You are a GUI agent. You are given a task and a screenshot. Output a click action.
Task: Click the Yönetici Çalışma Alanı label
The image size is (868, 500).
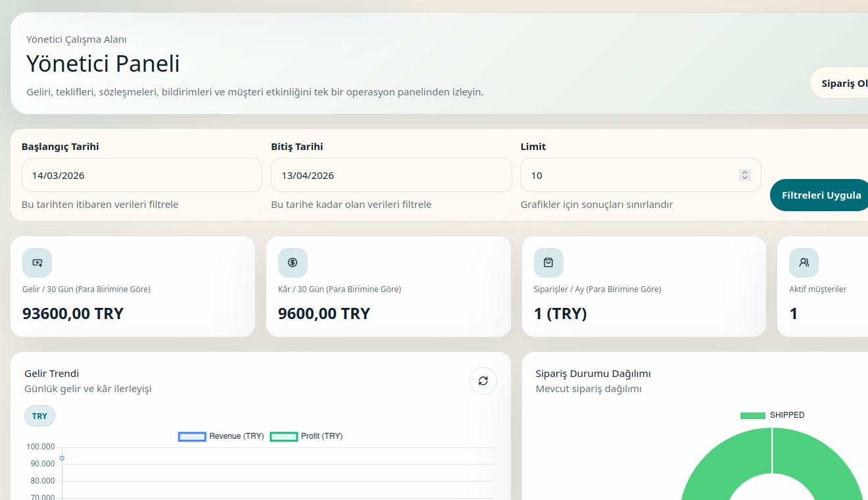click(x=76, y=39)
